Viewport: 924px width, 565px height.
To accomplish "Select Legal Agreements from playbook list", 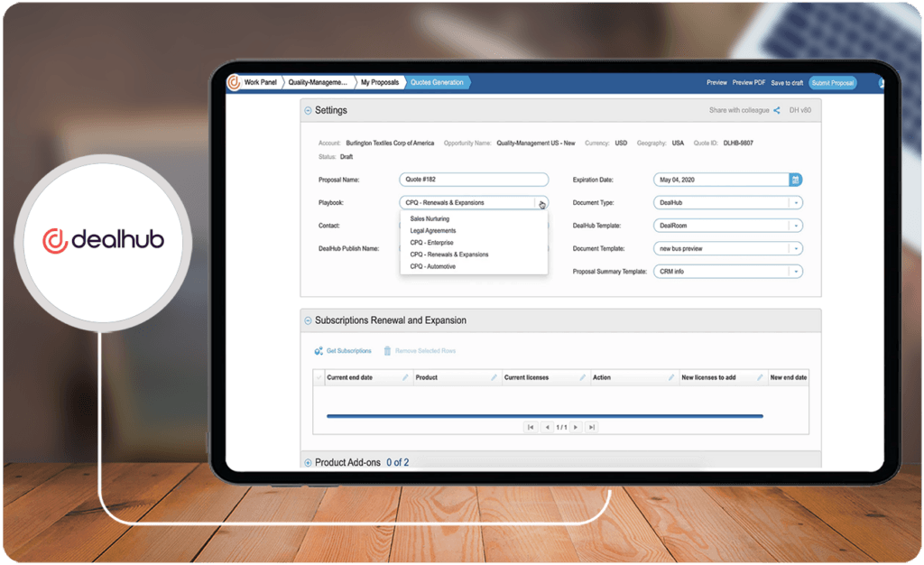I will click(433, 231).
